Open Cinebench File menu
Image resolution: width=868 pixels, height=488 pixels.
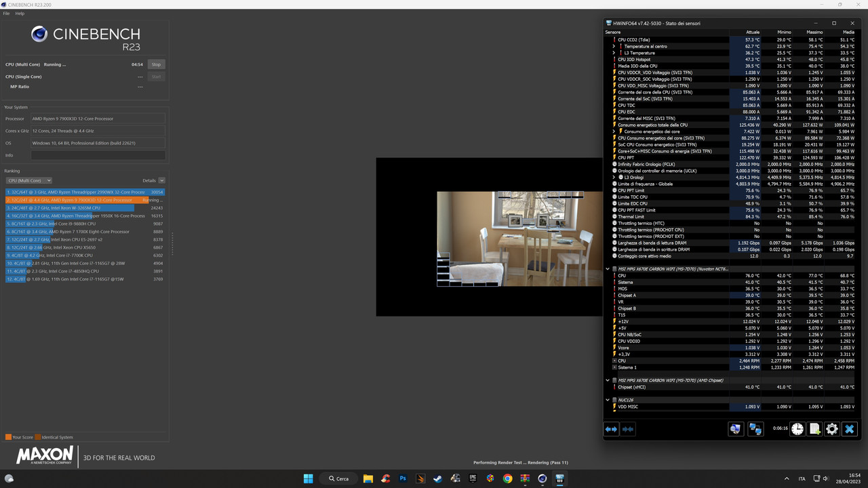point(6,14)
